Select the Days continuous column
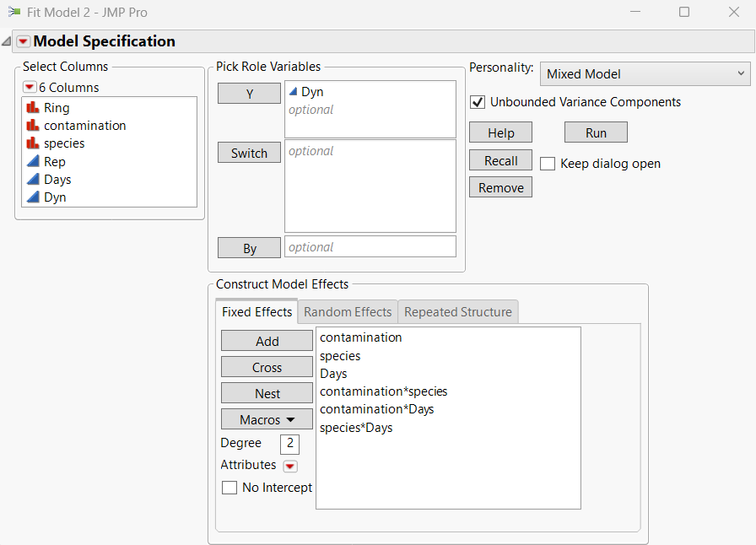This screenshot has width=756, height=545. [57, 180]
